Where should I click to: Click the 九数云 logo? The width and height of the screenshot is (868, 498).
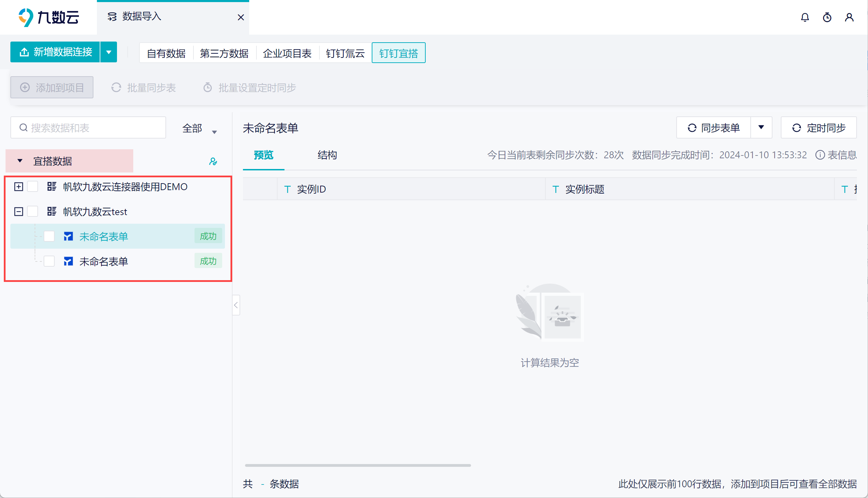[x=48, y=17]
